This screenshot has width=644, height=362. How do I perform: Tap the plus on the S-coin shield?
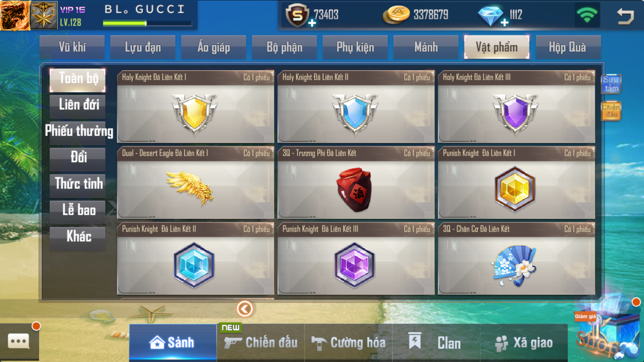(x=312, y=23)
